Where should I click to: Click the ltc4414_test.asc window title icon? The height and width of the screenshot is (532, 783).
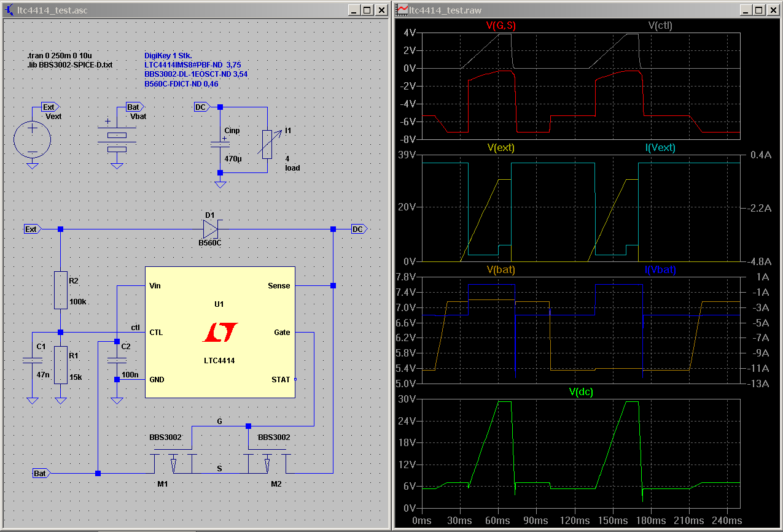coord(10,10)
